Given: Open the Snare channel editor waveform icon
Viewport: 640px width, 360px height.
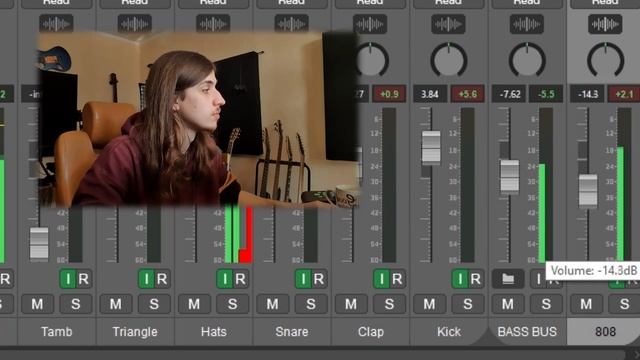Looking at the screenshot, I should pyautogui.click(x=291, y=24).
